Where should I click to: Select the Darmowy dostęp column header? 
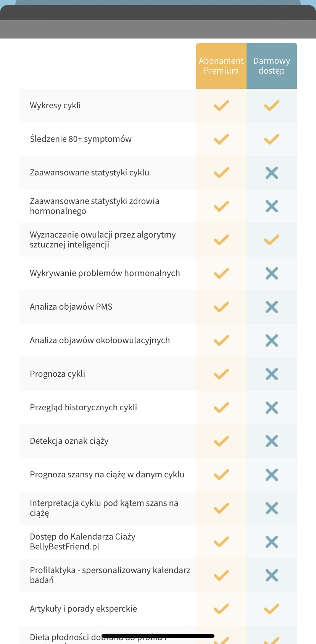[272, 66]
